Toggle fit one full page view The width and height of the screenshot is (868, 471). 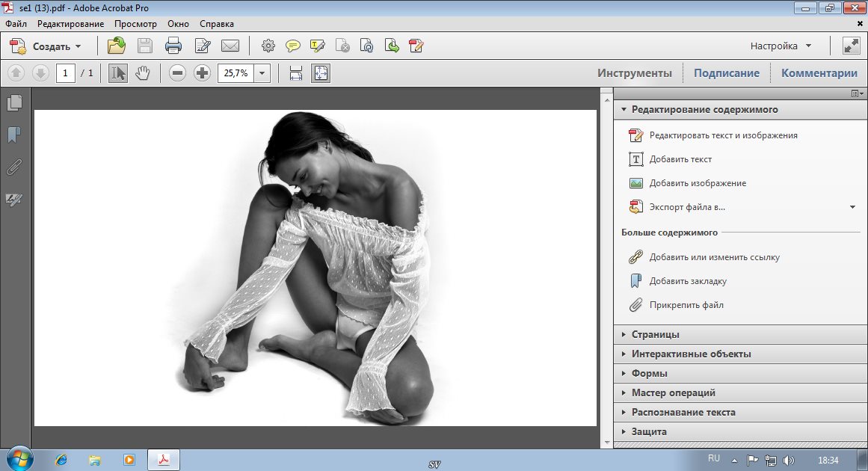320,73
